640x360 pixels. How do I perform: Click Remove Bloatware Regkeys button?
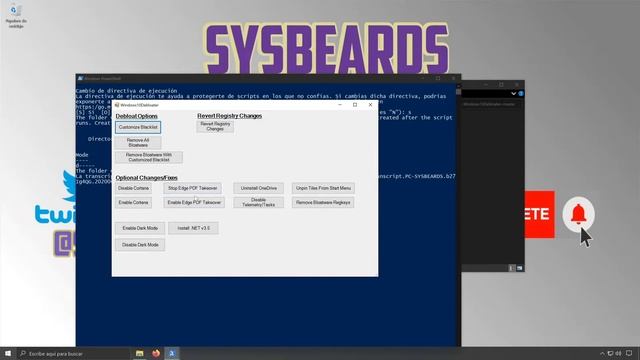[323, 202]
